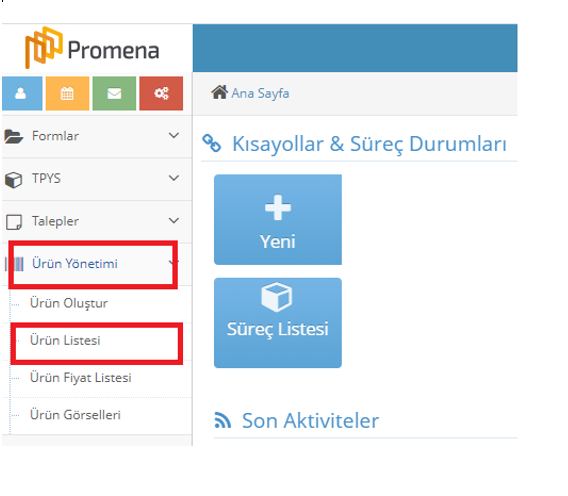Click the Ürün Yönetimi barcode icon
The image size is (568, 496).
click(14, 264)
